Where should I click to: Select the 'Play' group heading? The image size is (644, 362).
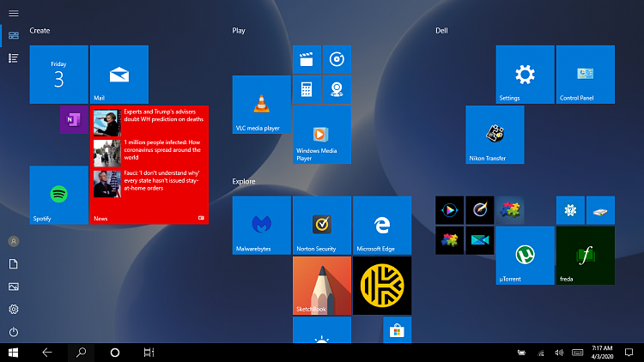pyautogui.click(x=239, y=30)
